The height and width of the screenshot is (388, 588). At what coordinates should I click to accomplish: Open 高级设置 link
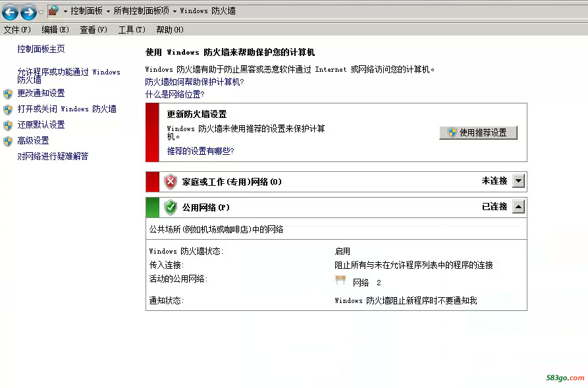point(34,140)
